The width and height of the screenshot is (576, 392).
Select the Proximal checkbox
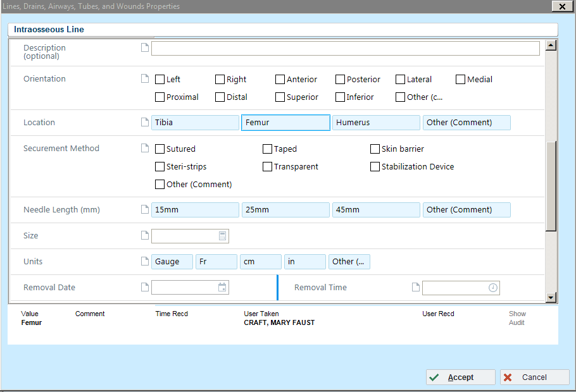(x=160, y=97)
